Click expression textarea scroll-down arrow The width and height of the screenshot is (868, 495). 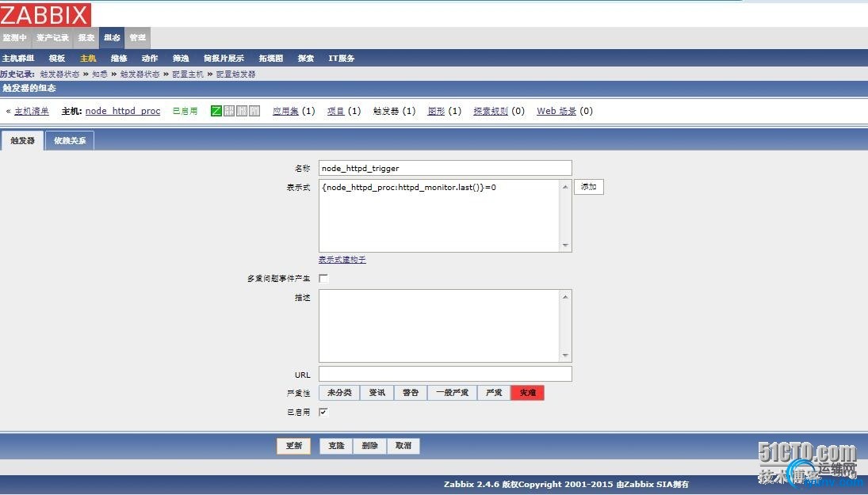tap(565, 245)
